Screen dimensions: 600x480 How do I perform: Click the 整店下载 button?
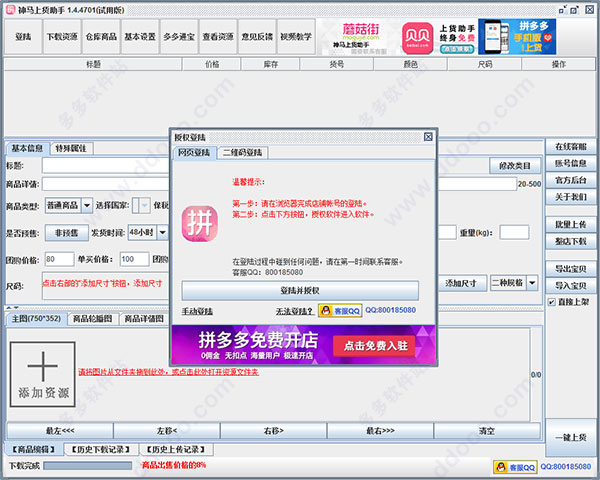click(571, 242)
